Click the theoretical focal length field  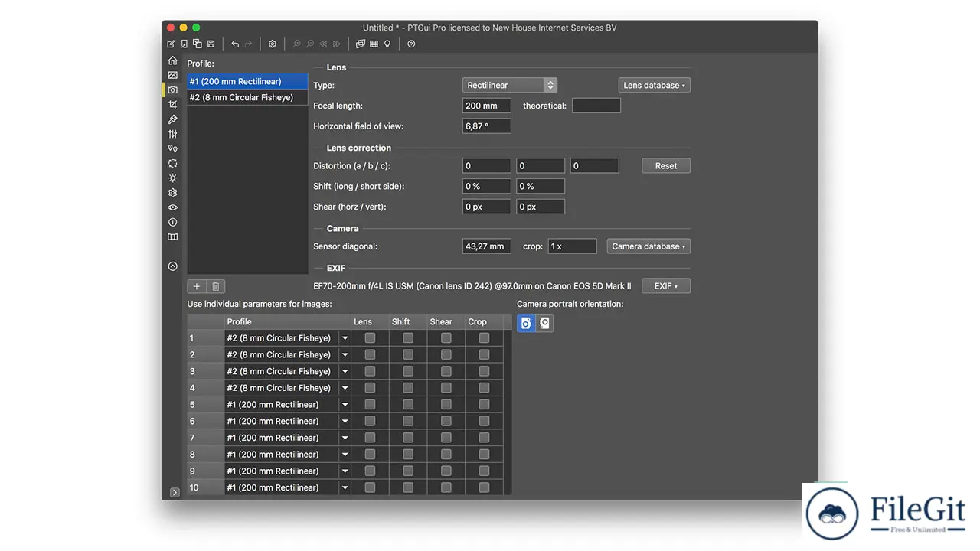[x=596, y=106]
